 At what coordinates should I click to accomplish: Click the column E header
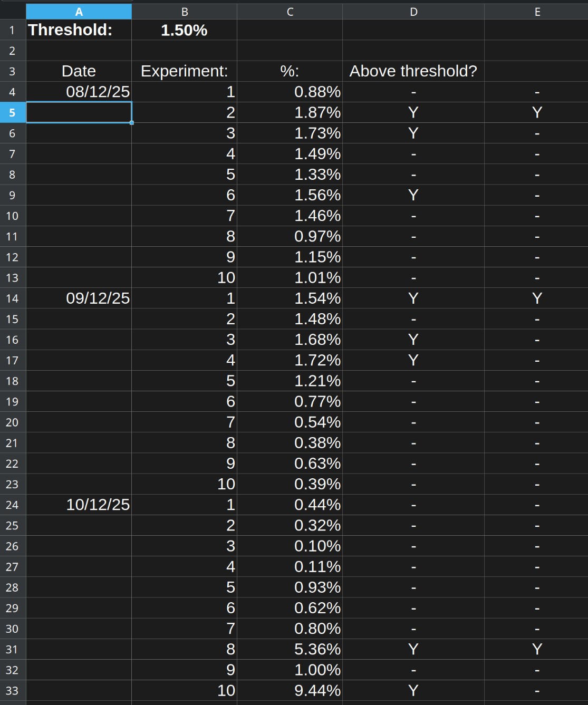coord(537,12)
